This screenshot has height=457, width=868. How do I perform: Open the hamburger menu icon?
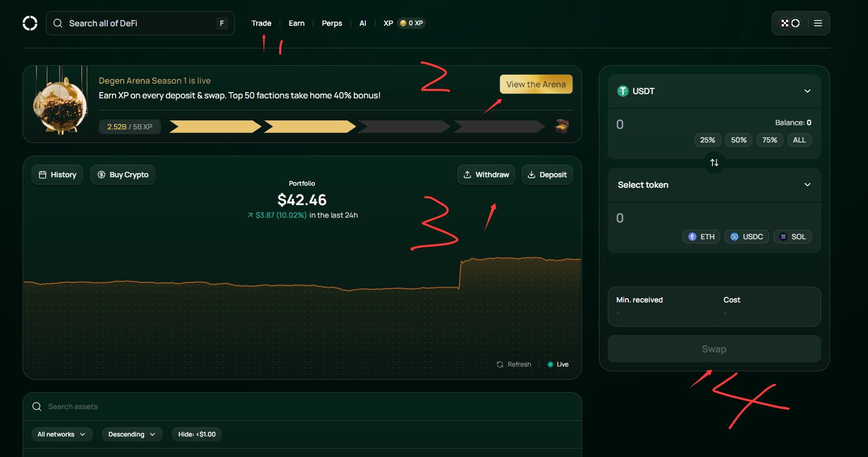[818, 23]
